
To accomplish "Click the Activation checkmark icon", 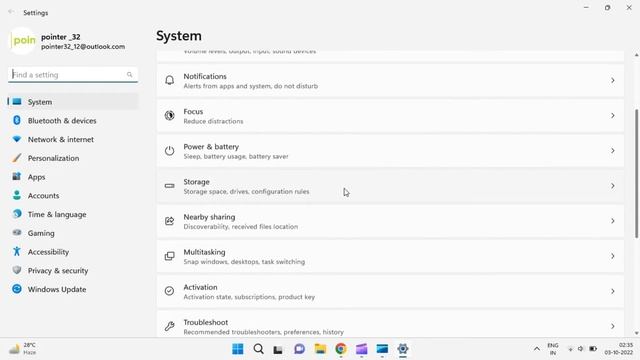I will [x=169, y=291].
